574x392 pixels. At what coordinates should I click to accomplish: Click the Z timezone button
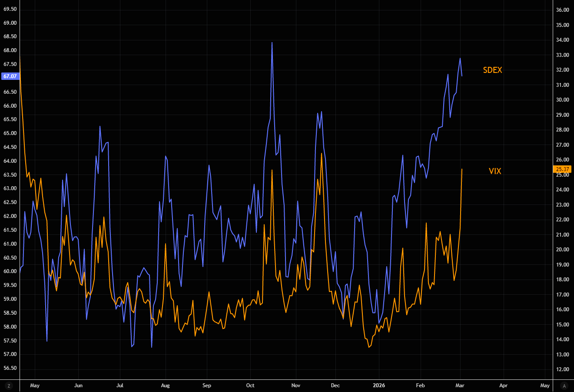click(x=9, y=385)
